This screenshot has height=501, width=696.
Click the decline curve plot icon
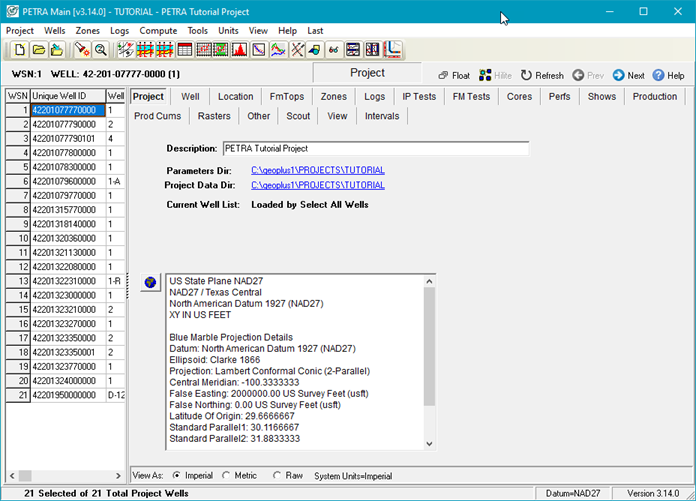pos(259,50)
